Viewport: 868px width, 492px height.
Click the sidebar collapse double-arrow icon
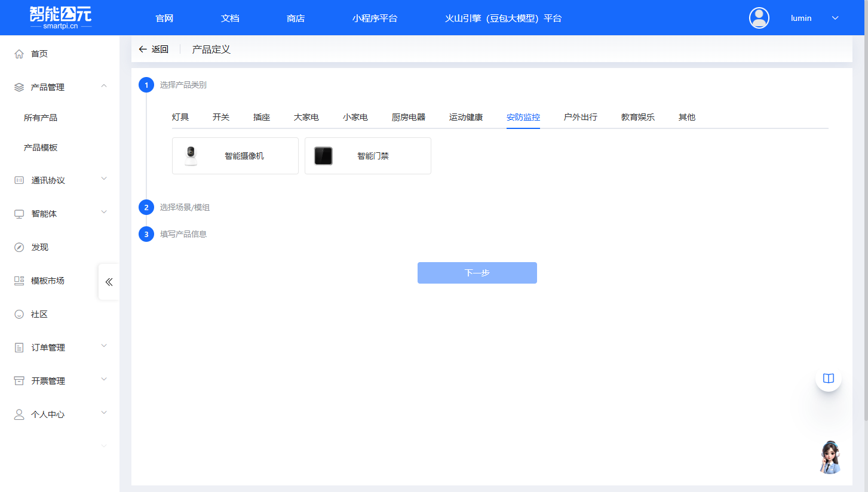click(109, 282)
